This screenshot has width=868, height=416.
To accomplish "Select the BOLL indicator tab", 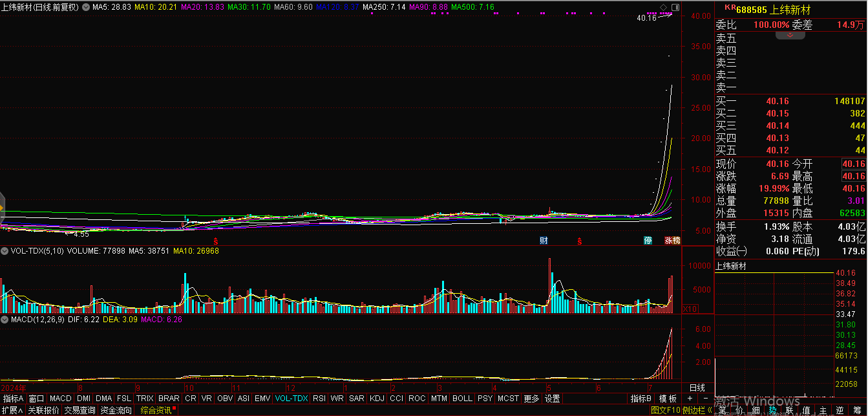I will (462, 399).
